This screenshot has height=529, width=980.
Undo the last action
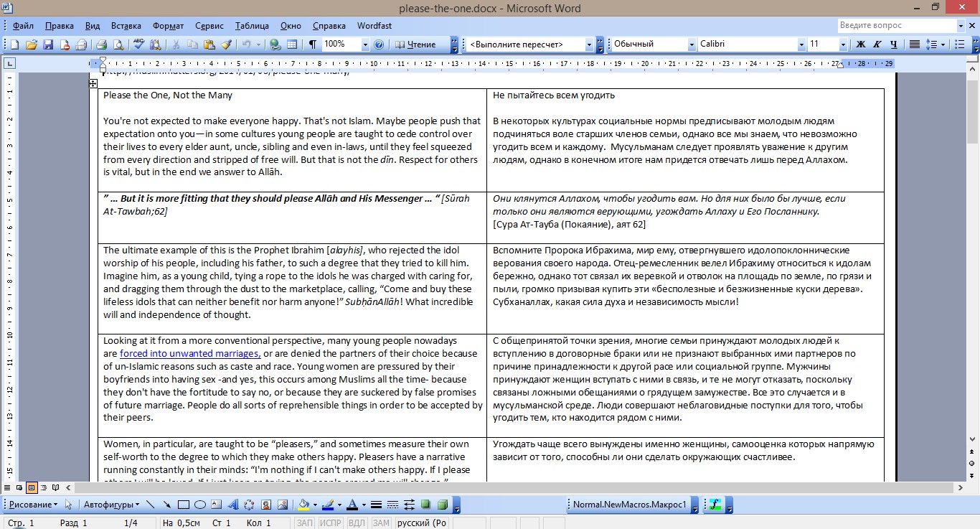tap(245, 45)
